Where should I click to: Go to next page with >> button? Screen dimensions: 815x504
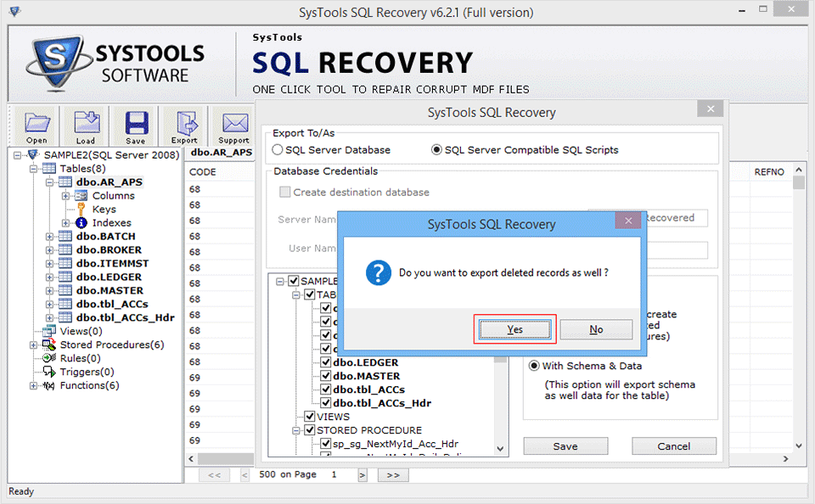tap(392, 475)
